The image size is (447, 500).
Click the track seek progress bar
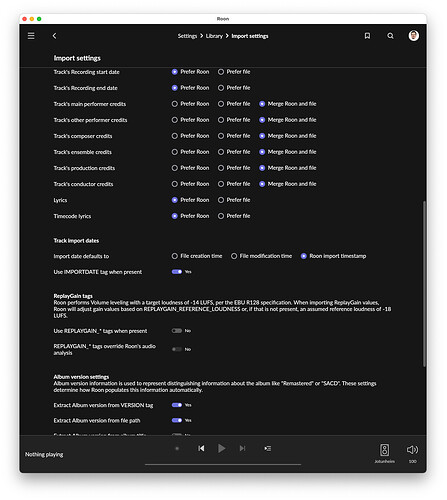coord(223,464)
